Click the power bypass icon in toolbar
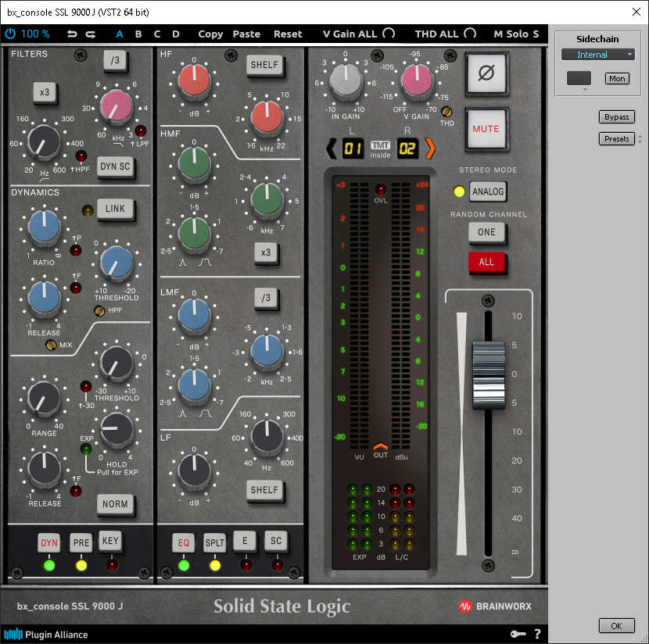 pos(10,34)
